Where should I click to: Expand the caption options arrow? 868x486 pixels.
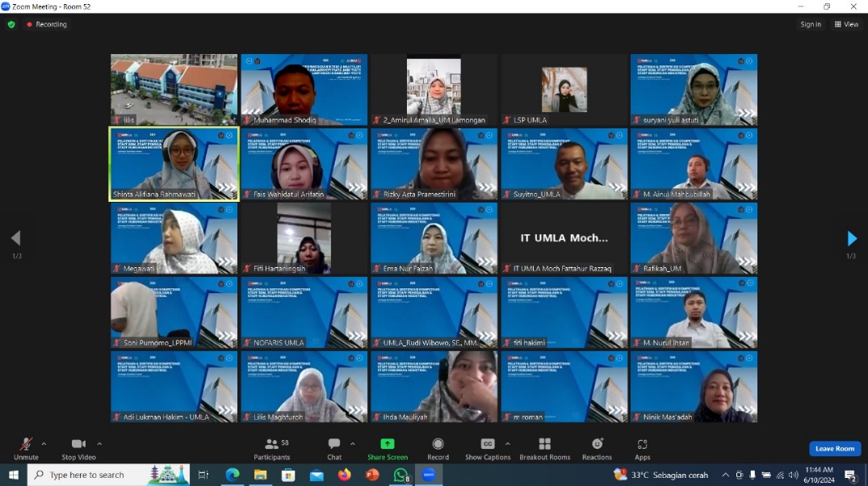coord(507,443)
